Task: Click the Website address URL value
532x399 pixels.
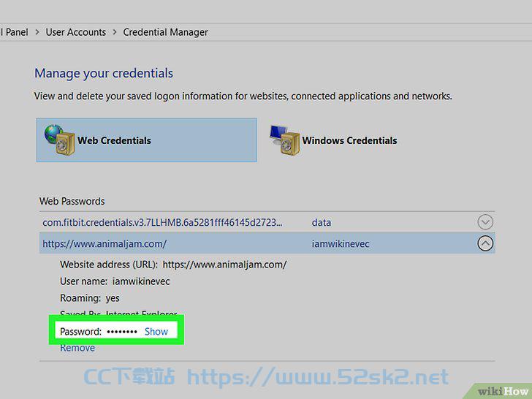Action: click(224, 265)
